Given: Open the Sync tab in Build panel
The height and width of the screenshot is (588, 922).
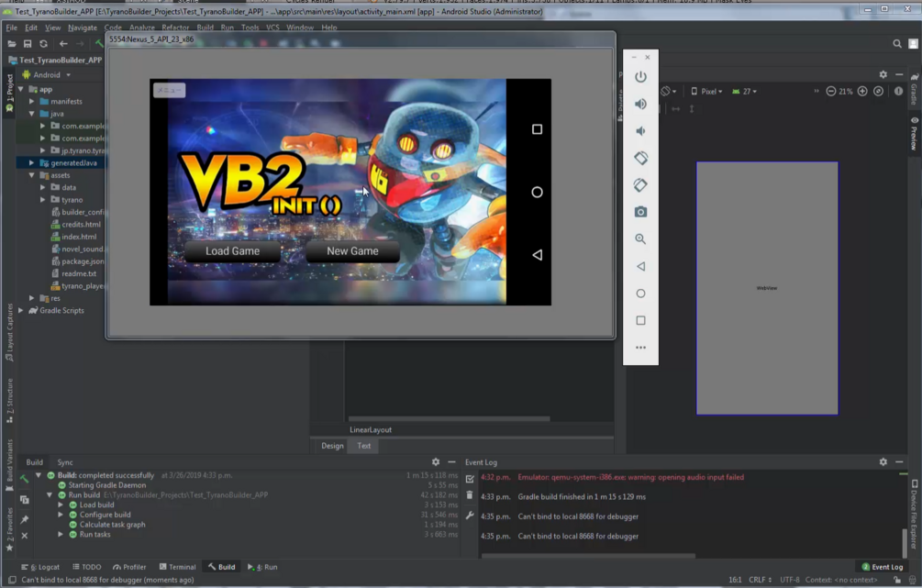Looking at the screenshot, I should (x=65, y=462).
